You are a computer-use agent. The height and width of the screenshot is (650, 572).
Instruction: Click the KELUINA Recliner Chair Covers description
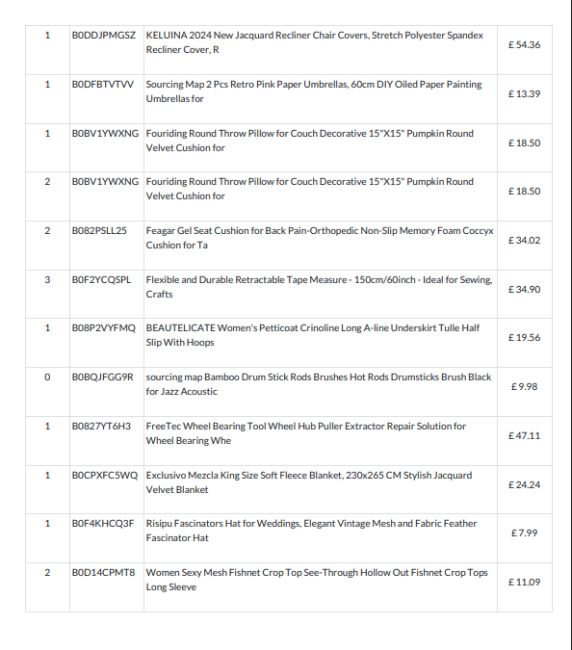314,42
